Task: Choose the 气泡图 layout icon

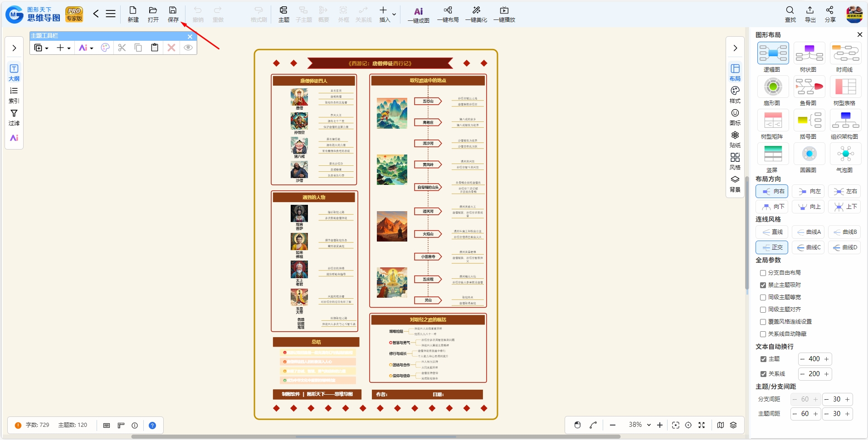Action: pos(845,154)
